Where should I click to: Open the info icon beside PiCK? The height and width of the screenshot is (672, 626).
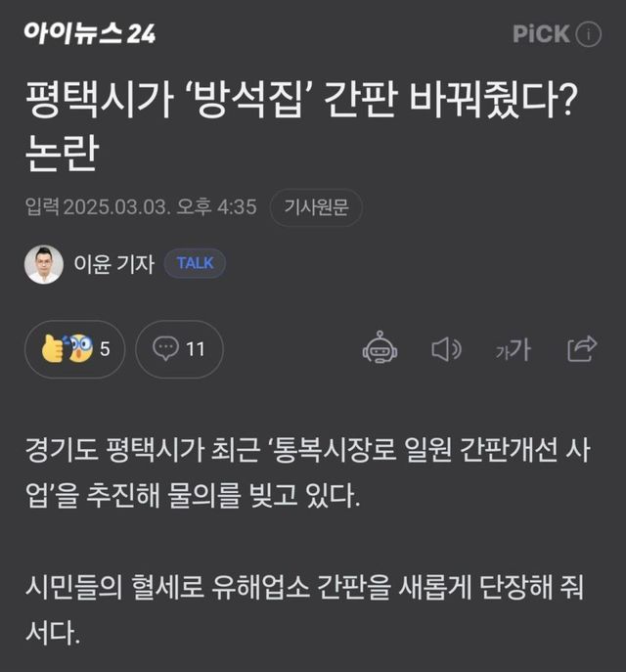(589, 34)
